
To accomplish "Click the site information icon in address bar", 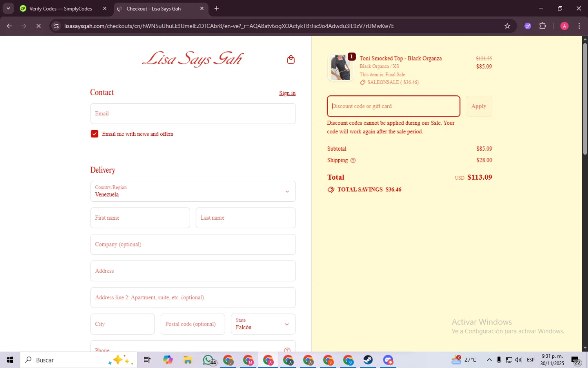I will click(x=56, y=26).
